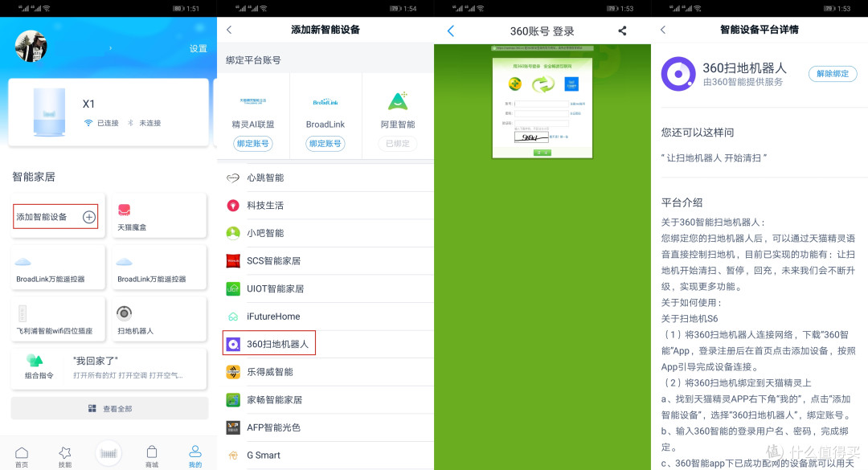The width and height of the screenshot is (868, 470).
Task: Select 360扫地机器人 in platform list
Action: 325,344
